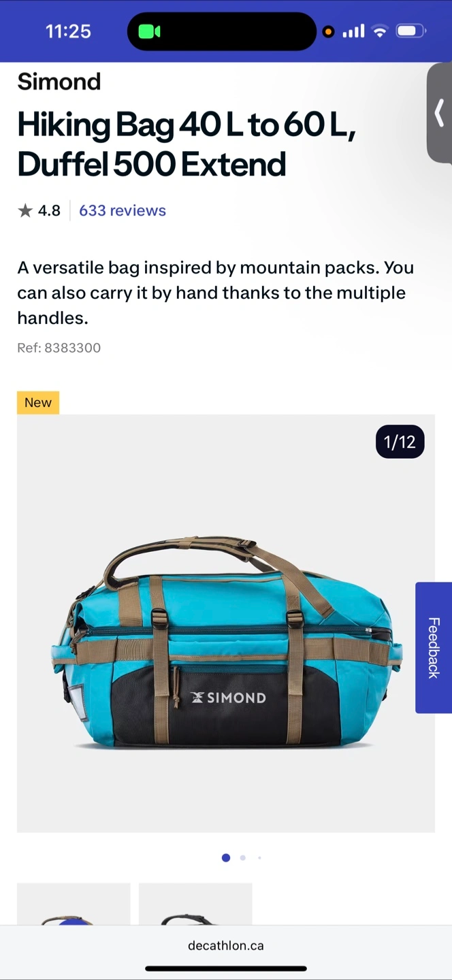Select the second product thumbnail below carousel

pyautogui.click(x=195, y=904)
